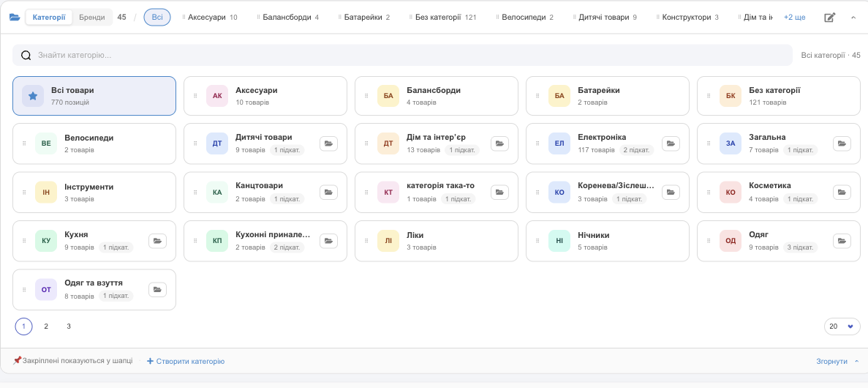This screenshot has height=388, width=868.
Task: Open Без категорії chip in header
Action: 442,17
